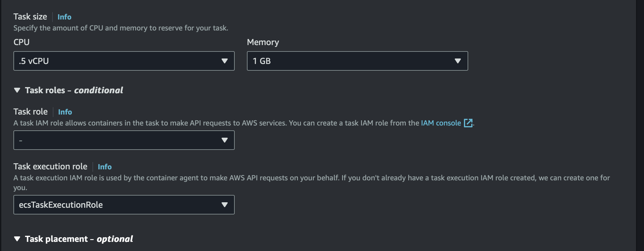Click the 'Task size' heading text
644x251 pixels.
30,17
